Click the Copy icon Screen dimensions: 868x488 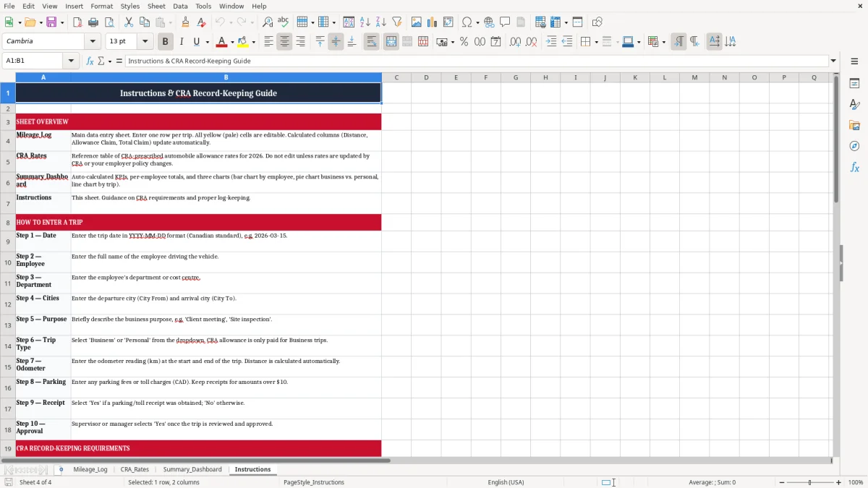145,22
